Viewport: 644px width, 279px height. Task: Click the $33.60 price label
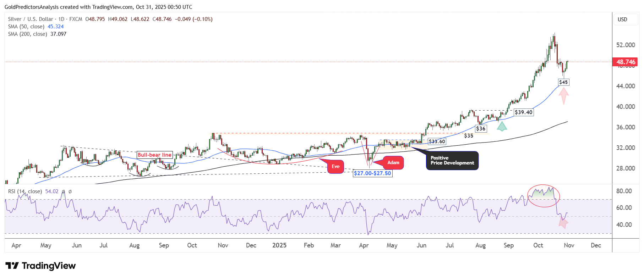(x=437, y=141)
